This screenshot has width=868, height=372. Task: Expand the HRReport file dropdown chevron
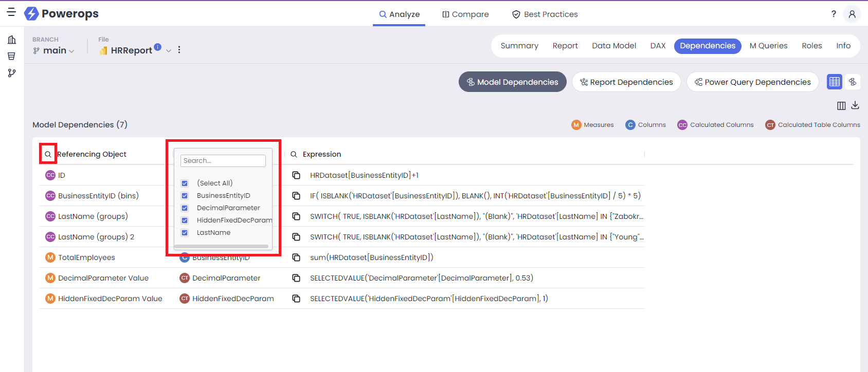[169, 51]
